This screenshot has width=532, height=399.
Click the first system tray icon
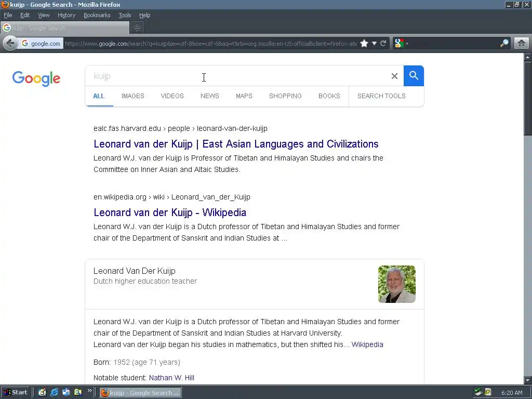tap(478, 393)
